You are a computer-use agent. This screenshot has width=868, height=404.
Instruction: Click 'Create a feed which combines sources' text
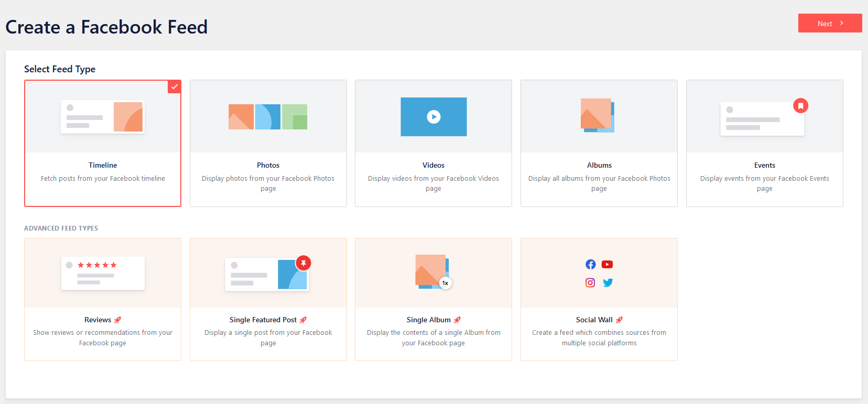(x=599, y=338)
